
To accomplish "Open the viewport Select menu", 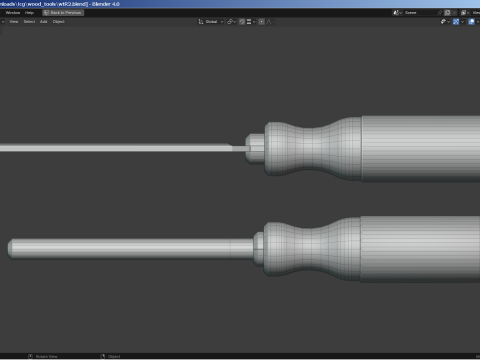I will pyautogui.click(x=29, y=22).
